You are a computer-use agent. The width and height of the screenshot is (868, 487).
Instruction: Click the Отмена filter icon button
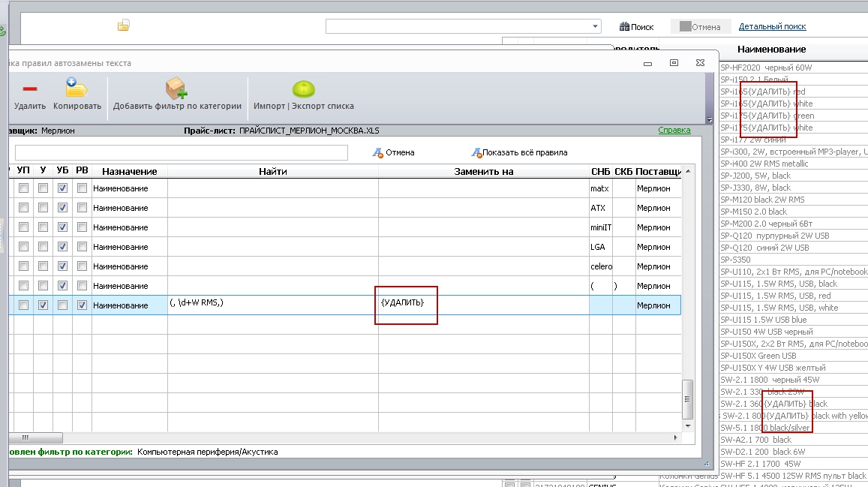click(393, 152)
